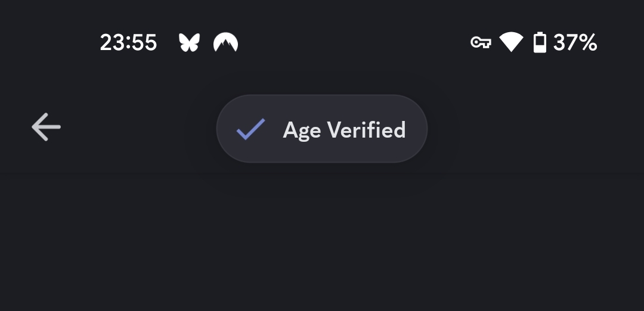644x311 pixels.
Task: Click the header space between arrow and toast
Action: pyautogui.click(x=137, y=128)
